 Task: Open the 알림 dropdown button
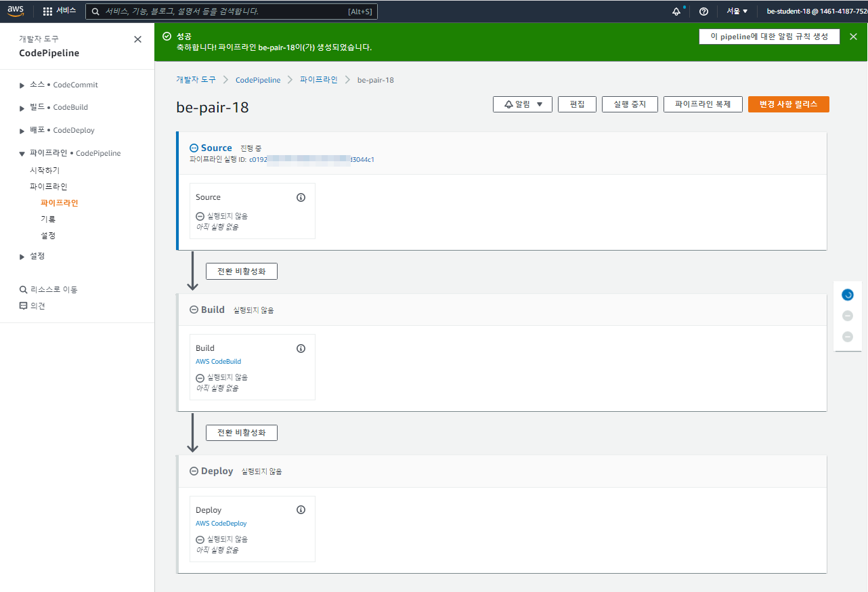pyautogui.click(x=523, y=104)
